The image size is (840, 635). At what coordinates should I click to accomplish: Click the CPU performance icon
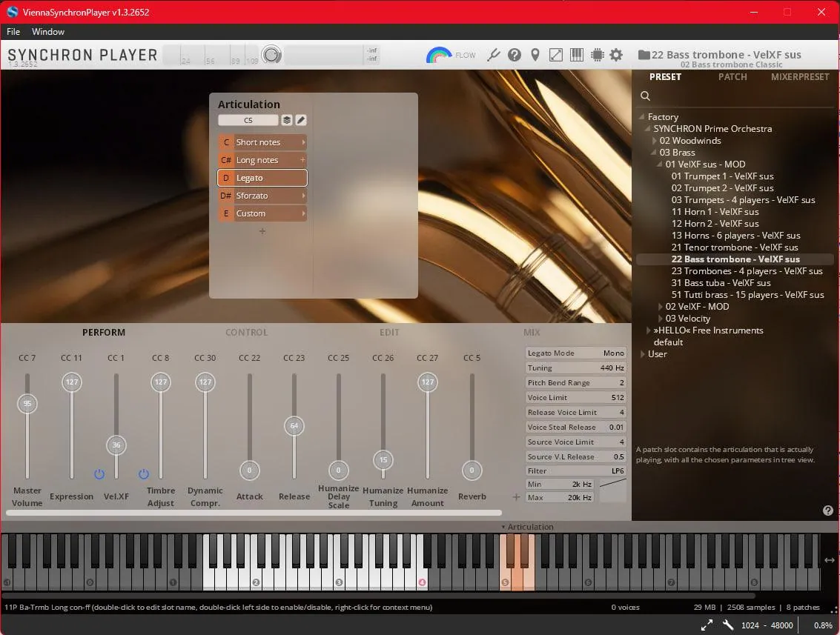click(597, 55)
